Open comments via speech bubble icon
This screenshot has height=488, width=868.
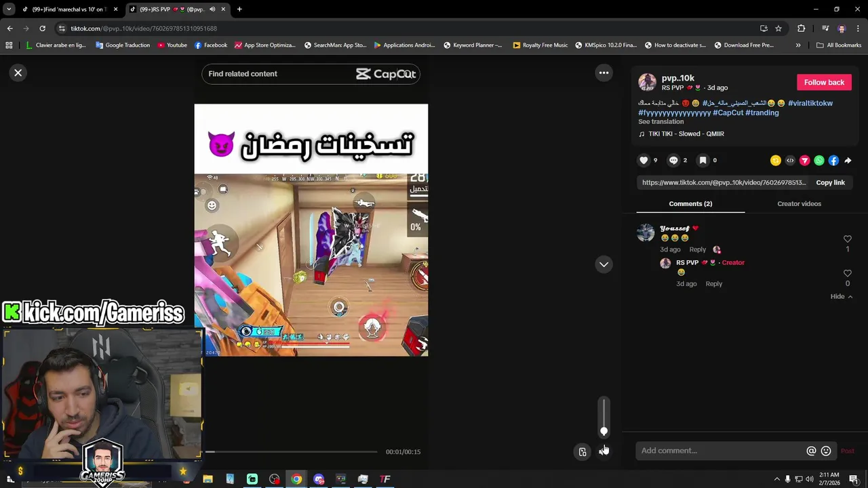[x=673, y=160]
